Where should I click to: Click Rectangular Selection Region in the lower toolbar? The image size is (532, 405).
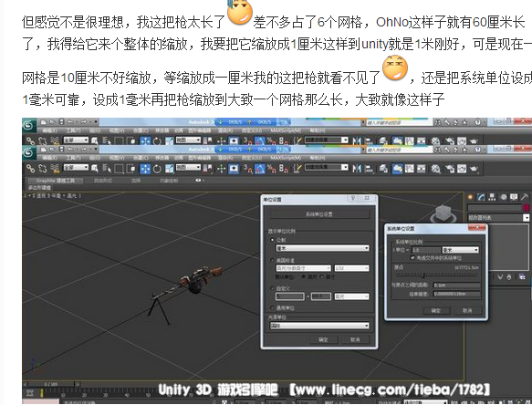(x=119, y=168)
